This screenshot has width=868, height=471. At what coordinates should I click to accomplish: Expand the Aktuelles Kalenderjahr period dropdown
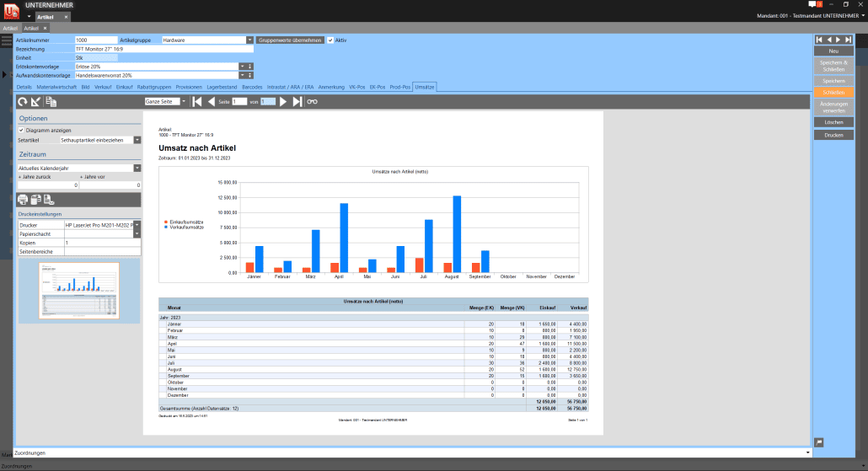coord(137,168)
